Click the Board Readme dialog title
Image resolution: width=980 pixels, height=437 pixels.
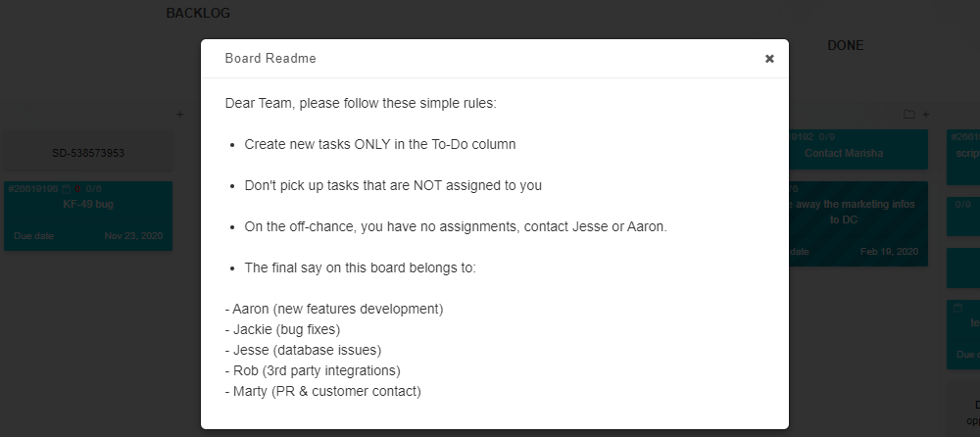(x=270, y=58)
